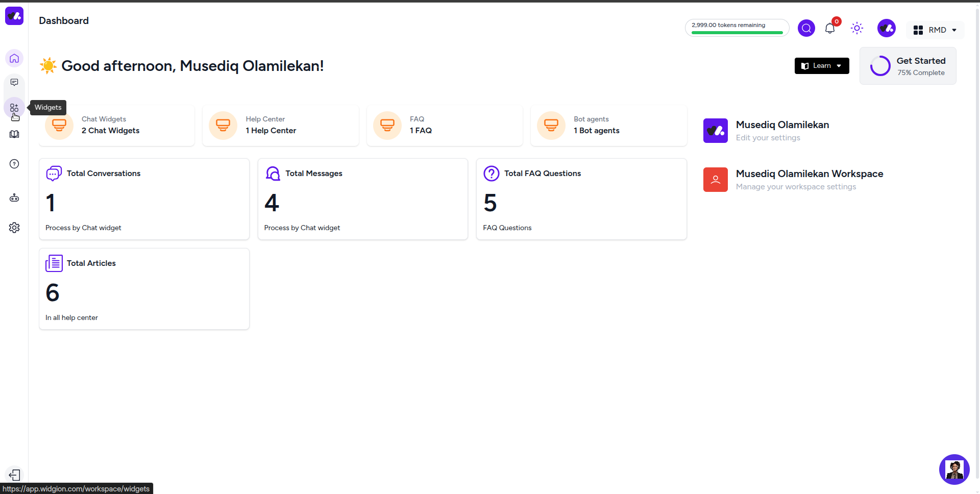Screen dimensions: 980x494
Task: Open the Bot agents robot icon
Action: coord(14,198)
